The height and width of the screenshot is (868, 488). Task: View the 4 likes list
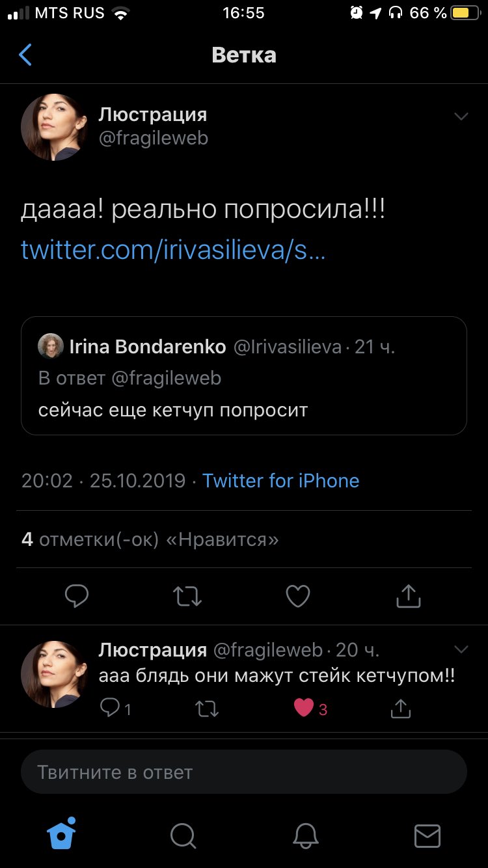click(x=150, y=539)
